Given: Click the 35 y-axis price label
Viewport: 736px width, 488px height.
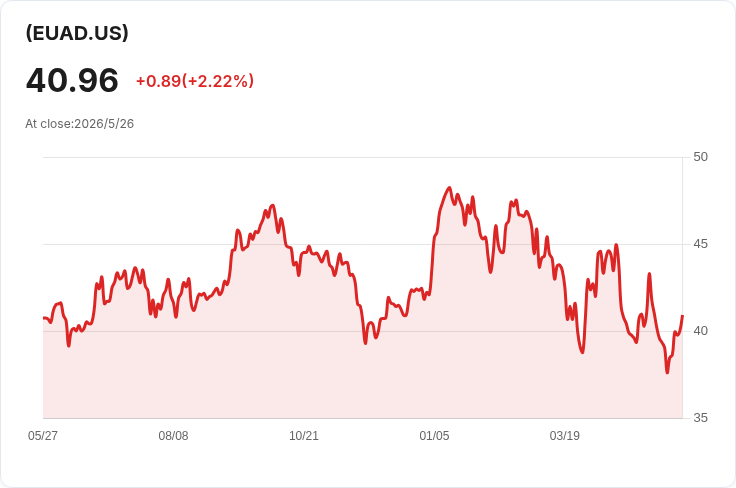Looking at the screenshot, I should point(700,418).
